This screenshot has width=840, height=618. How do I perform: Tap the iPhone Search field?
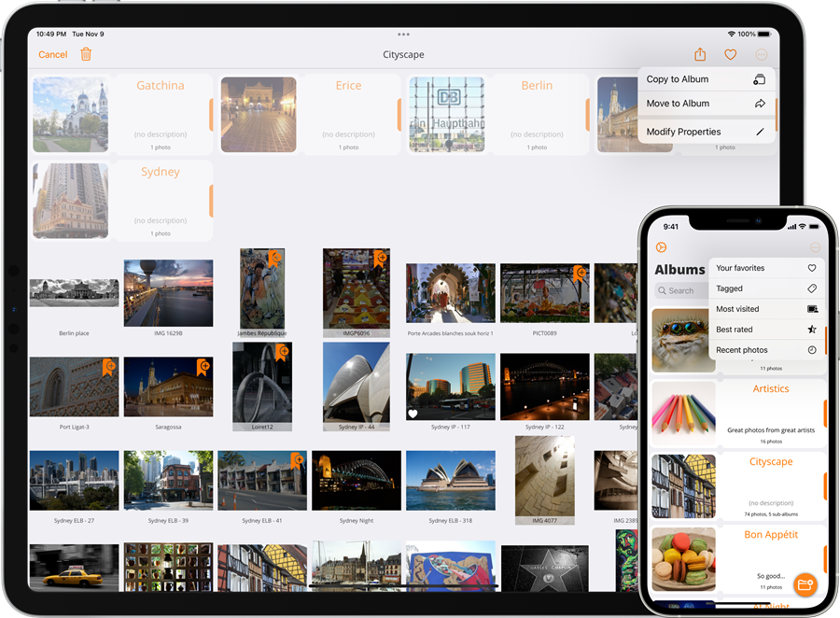681,290
